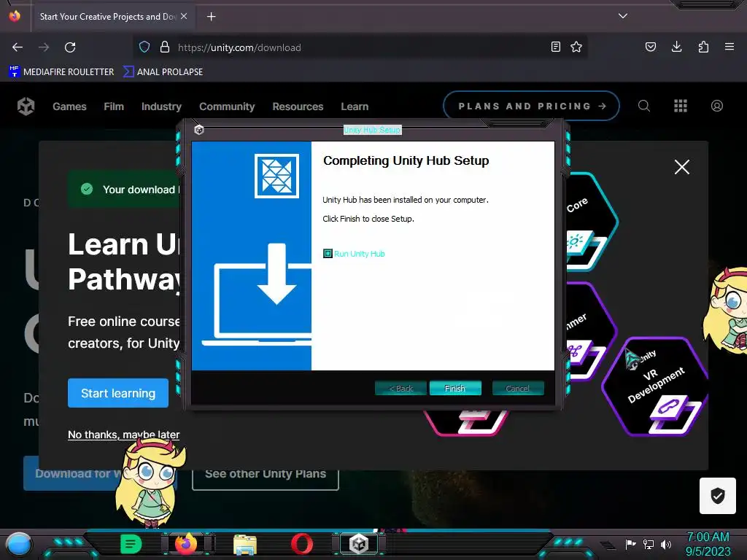Open File Explorer from the taskbar
This screenshot has height=560, width=747.
click(x=245, y=544)
